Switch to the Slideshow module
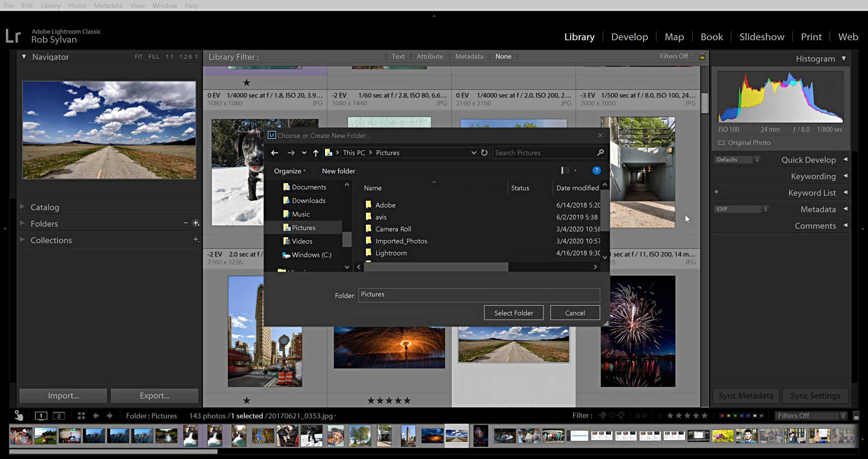 [761, 36]
